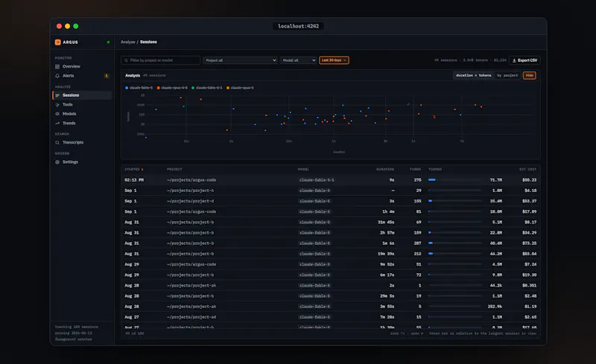Click the $0.351 cost cell

pos(529,285)
